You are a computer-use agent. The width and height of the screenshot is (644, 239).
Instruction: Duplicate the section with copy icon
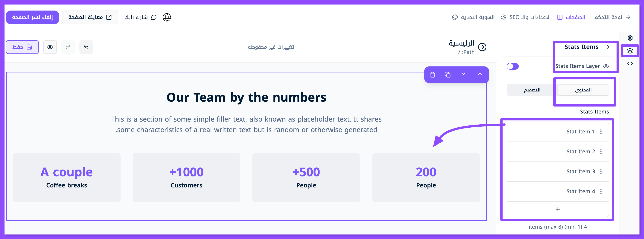447,75
